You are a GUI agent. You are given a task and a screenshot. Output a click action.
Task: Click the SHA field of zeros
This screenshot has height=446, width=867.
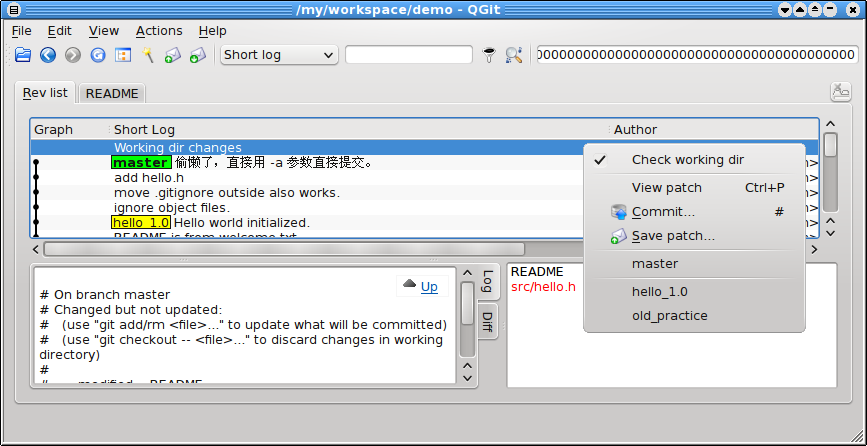pyautogui.click(x=698, y=55)
